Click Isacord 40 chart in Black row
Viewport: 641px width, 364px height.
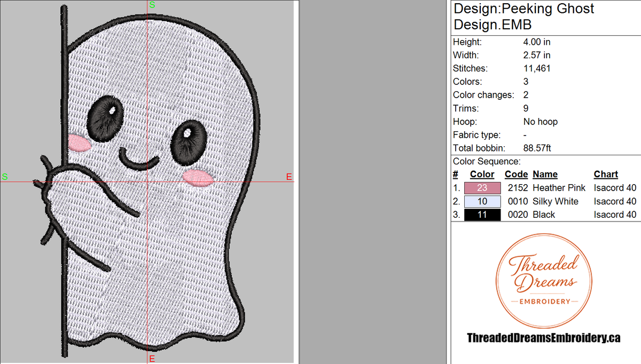[x=615, y=215]
